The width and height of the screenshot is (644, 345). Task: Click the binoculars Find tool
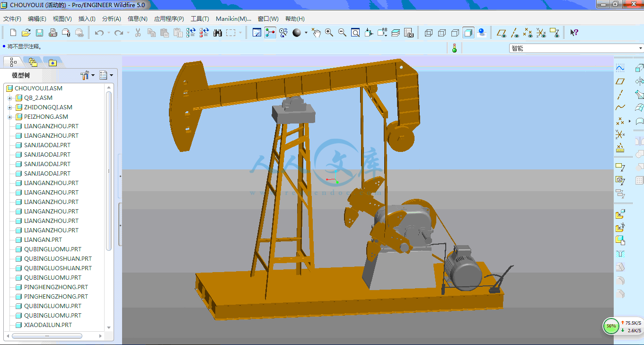218,33
